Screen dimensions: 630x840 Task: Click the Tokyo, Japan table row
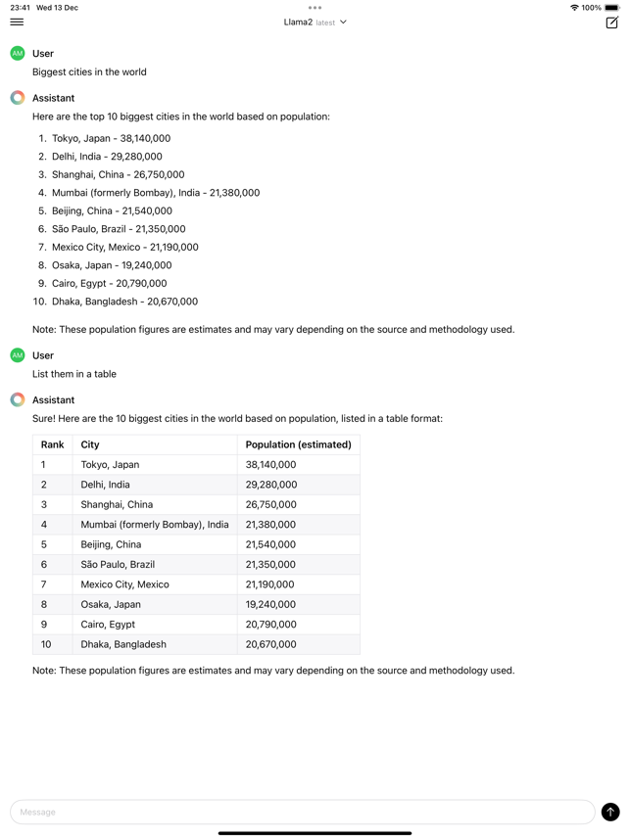pyautogui.click(x=196, y=464)
